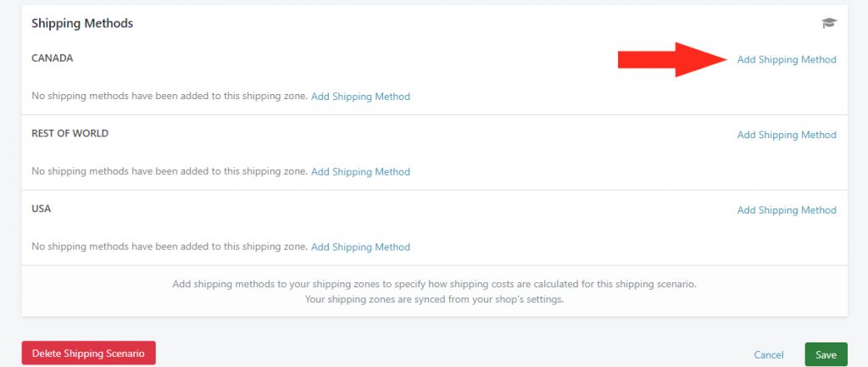Add Shipping Method at right of CANADA row
Viewport: 868px width, 367px height.
coord(787,60)
